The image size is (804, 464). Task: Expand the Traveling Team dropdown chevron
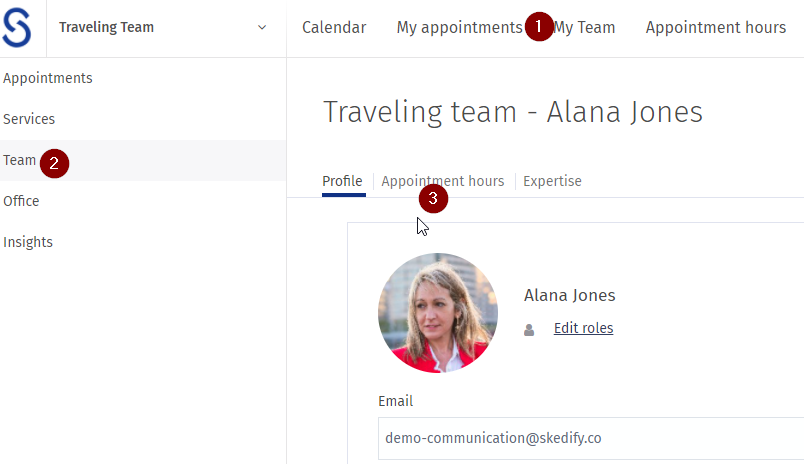(262, 27)
